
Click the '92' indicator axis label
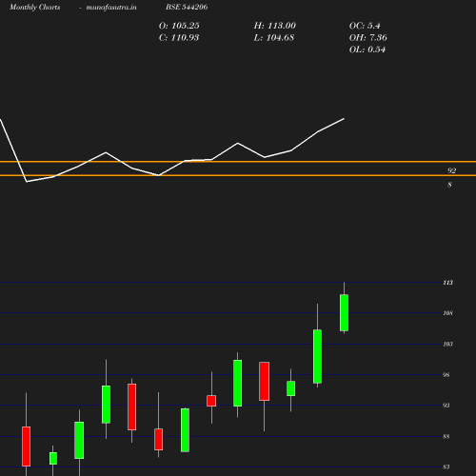[451, 170]
